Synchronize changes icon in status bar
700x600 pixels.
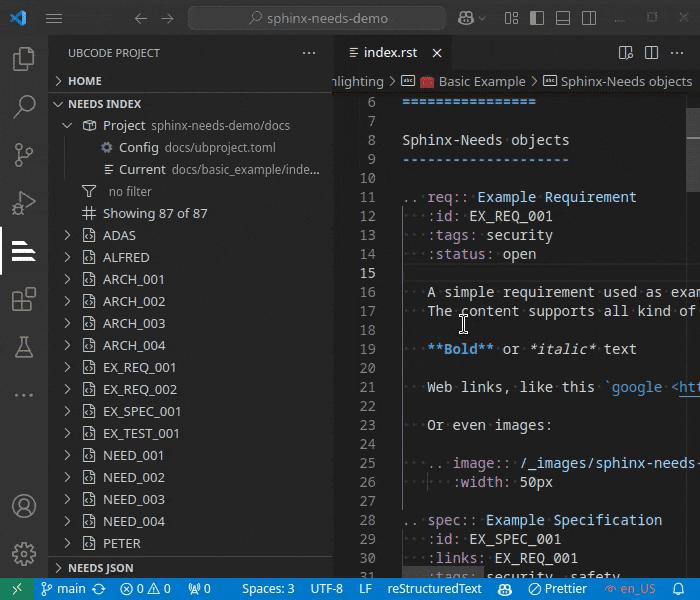click(x=99, y=589)
